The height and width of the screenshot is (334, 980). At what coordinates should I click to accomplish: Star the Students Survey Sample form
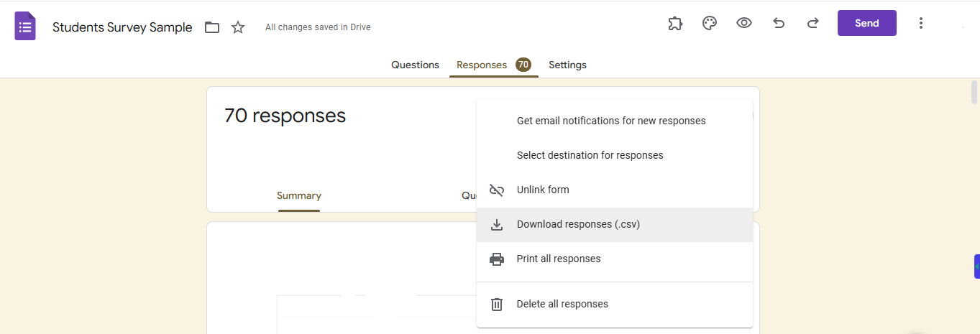[x=238, y=27]
